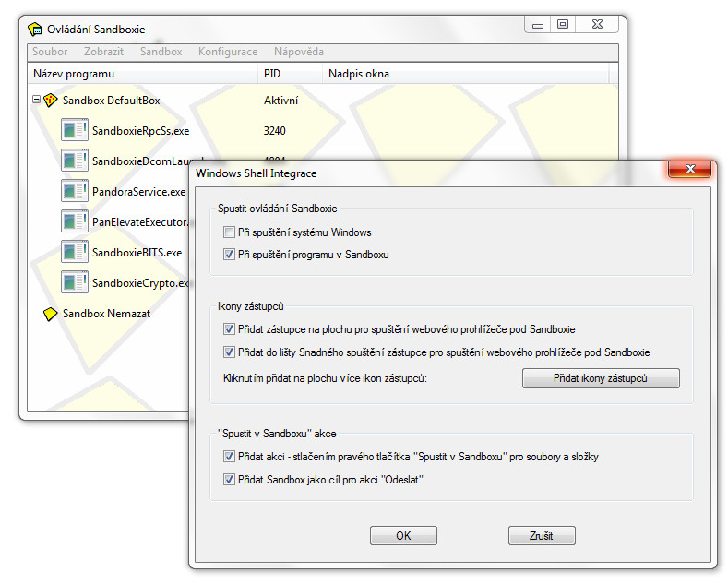Click the 'Aktivní' status text
This screenshot has height=584, width=728.
tap(280, 101)
